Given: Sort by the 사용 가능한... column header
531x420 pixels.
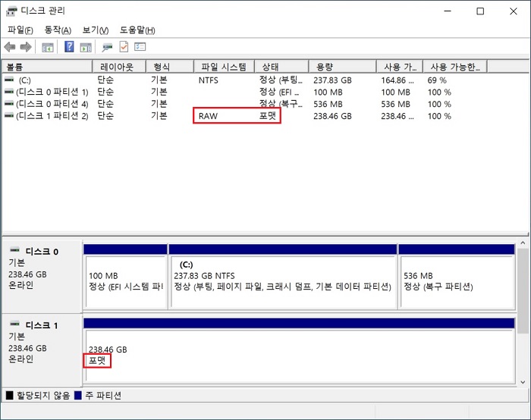Looking at the screenshot, I should [455, 67].
